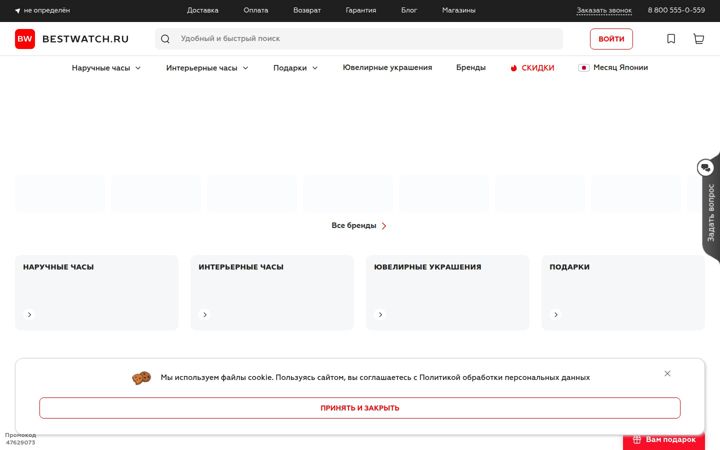Viewport: 720px width, 450px height.
Task: Click arrow in Подарки card
Action: (x=556, y=315)
